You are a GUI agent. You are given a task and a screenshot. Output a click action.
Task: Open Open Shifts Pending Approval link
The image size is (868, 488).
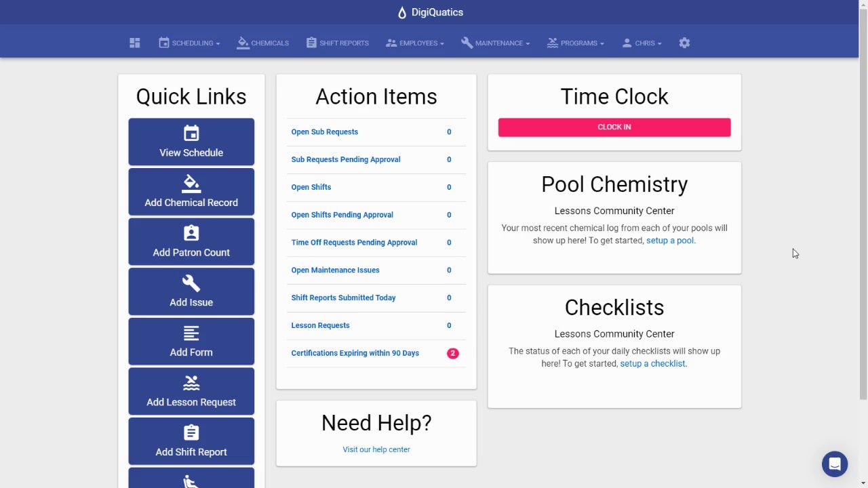coord(342,215)
